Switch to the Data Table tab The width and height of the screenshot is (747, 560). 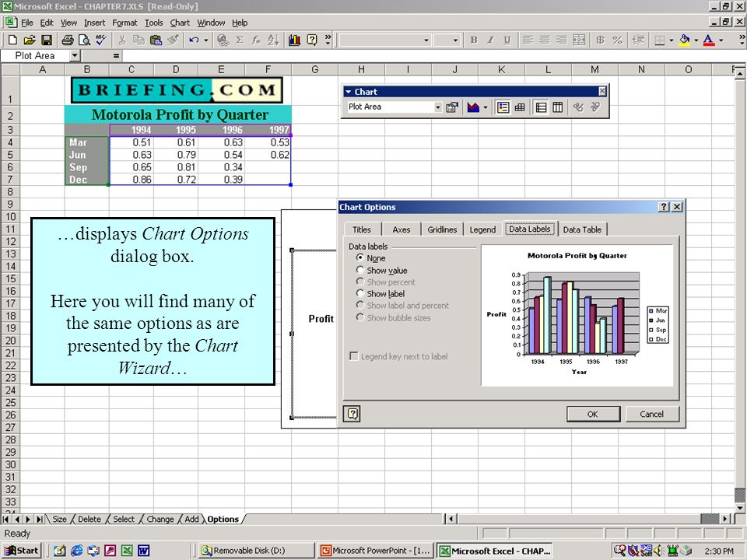coord(582,229)
